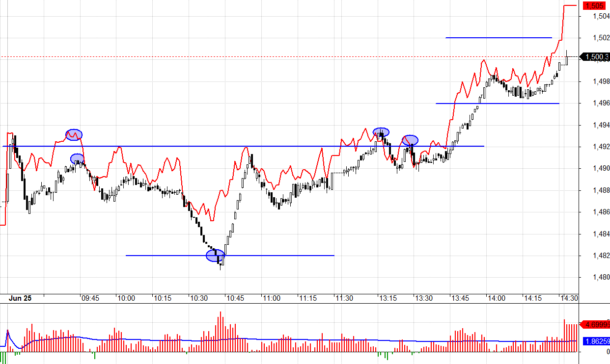Click the ellipse marker on the 1,482 line
The width and height of the screenshot is (610, 364).
point(215,255)
